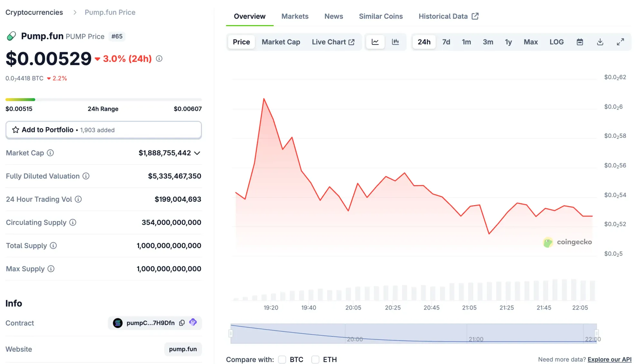Click the $1,888,755,442 market cap value
The height and width of the screenshot is (364, 644).
[165, 153]
